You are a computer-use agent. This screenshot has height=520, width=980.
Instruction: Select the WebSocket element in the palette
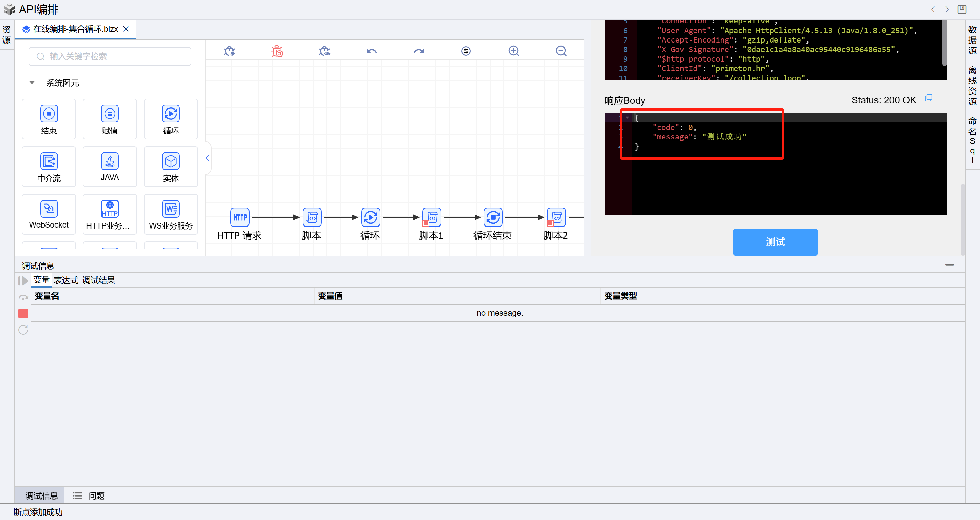pos(49,214)
